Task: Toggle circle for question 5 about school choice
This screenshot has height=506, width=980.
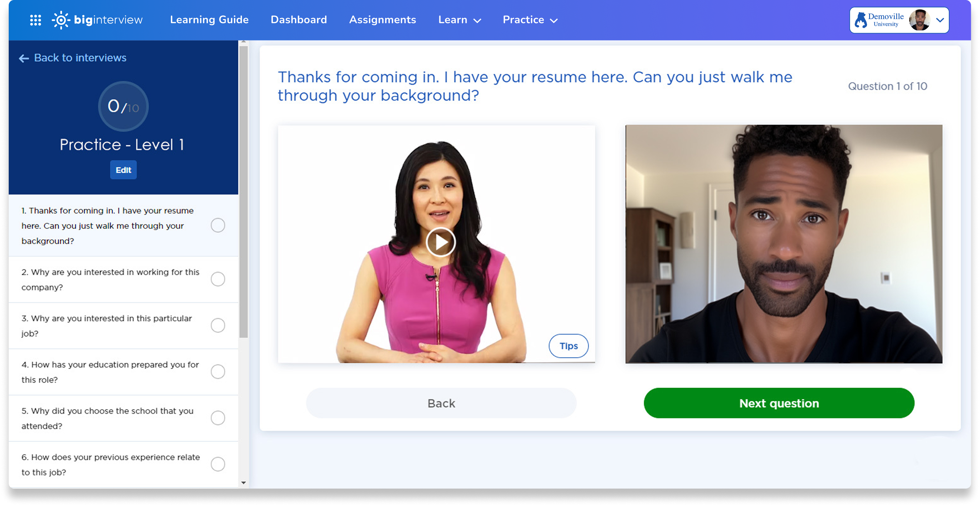Action: [218, 418]
